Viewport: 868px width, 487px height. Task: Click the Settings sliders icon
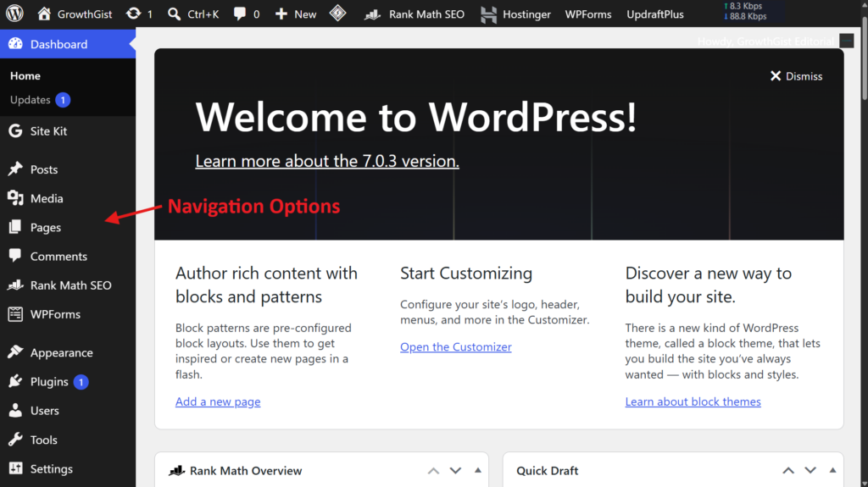[x=15, y=468]
